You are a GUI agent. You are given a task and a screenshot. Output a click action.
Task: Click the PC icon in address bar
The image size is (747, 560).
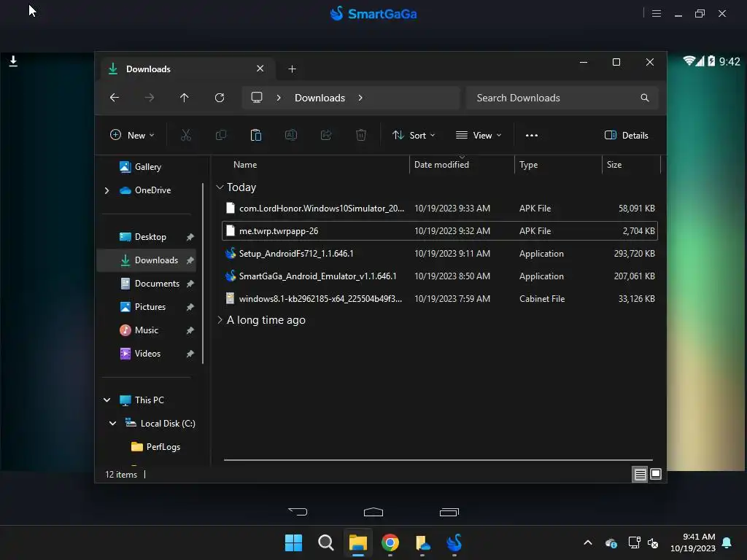click(257, 98)
